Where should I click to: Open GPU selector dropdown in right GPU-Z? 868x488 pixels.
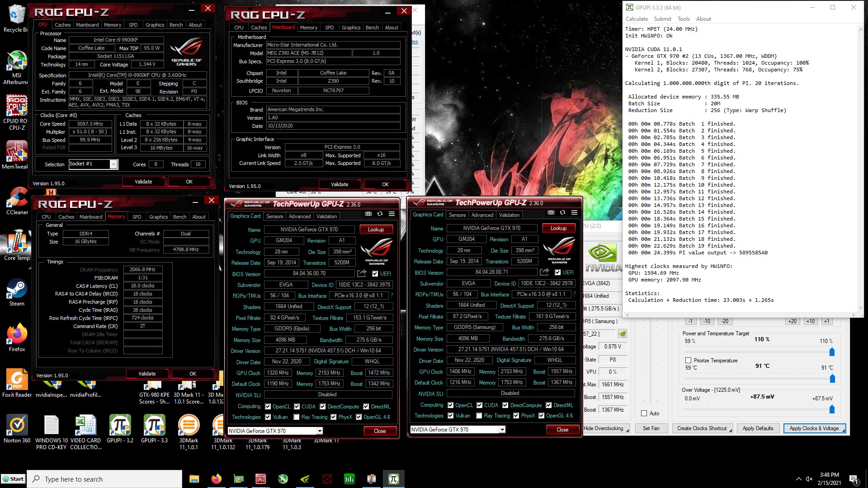click(x=502, y=429)
